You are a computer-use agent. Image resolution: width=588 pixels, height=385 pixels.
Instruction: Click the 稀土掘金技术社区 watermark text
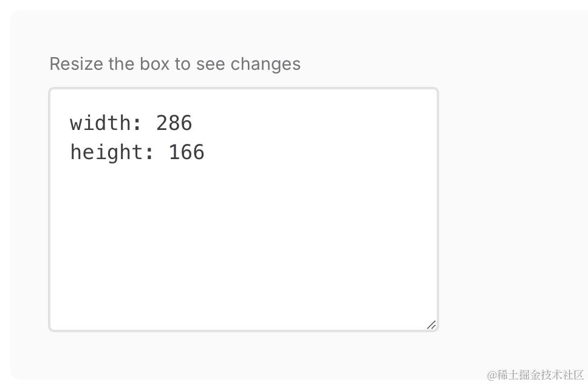(541, 375)
